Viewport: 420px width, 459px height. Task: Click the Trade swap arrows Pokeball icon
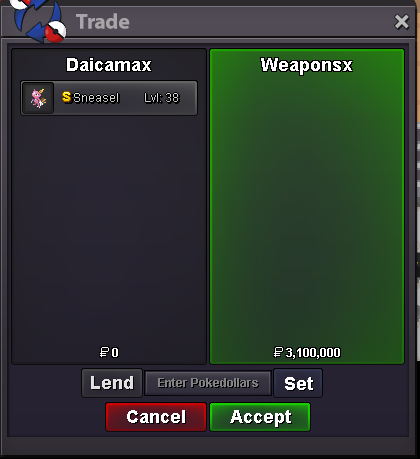(39, 21)
